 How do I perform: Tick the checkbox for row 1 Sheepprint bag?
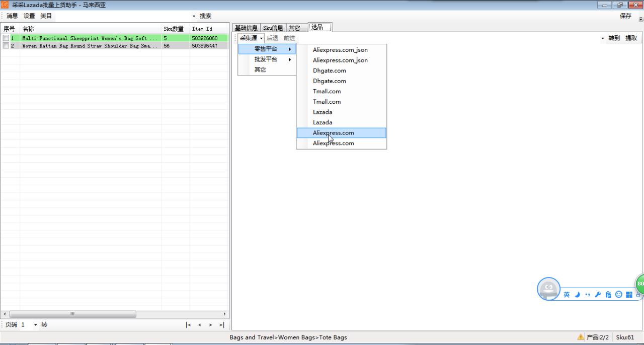(6, 38)
